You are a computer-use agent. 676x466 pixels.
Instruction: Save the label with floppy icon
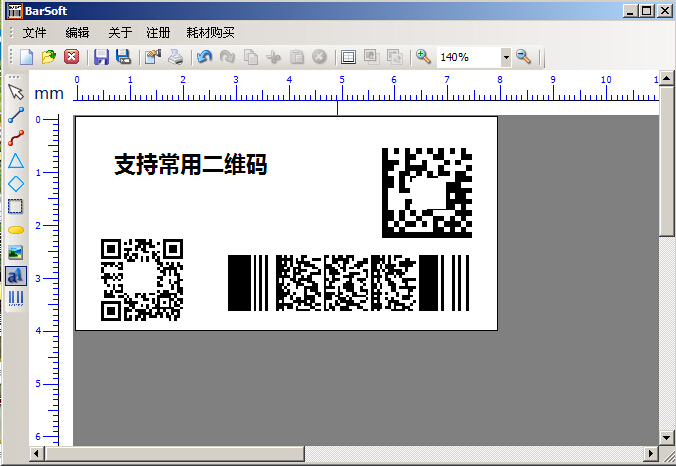(x=101, y=57)
